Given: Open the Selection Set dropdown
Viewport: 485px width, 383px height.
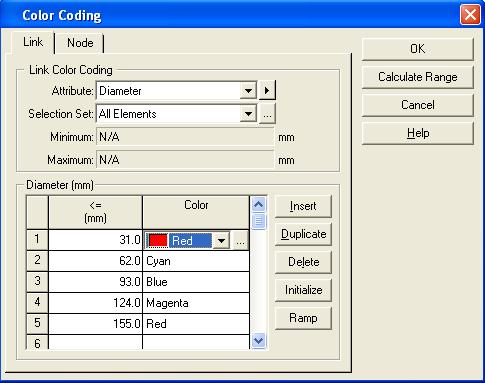Looking at the screenshot, I should (x=248, y=114).
